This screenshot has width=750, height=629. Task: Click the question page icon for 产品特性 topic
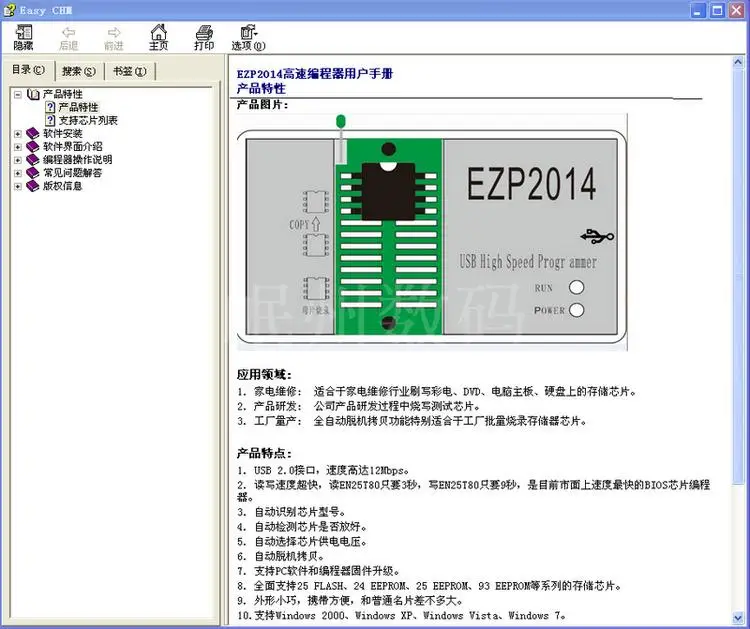coord(50,107)
